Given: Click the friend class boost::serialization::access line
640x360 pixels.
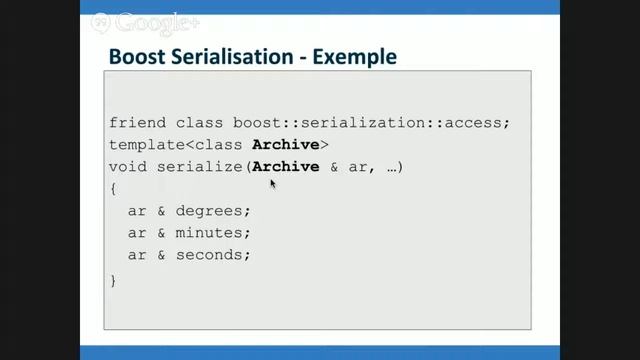Looking at the screenshot, I should click(309, 123).
